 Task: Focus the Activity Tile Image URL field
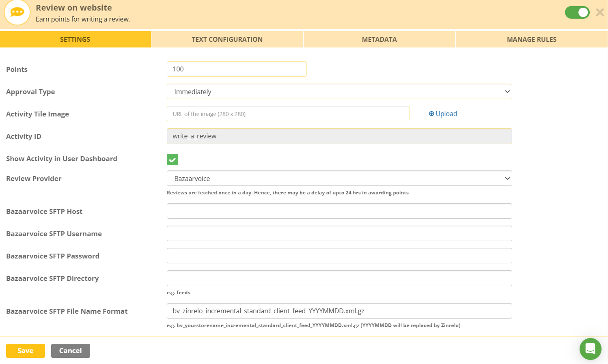pyautogui.click(x=288, y=114)
